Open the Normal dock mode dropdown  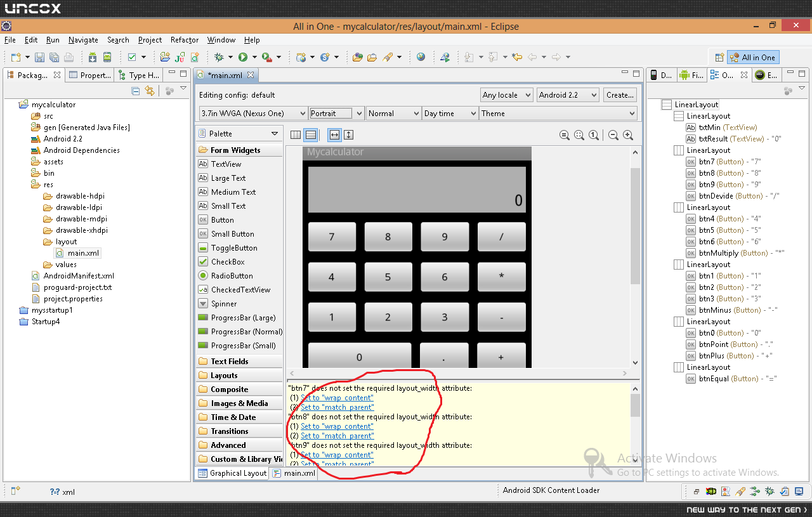click(x=394, y=114)
